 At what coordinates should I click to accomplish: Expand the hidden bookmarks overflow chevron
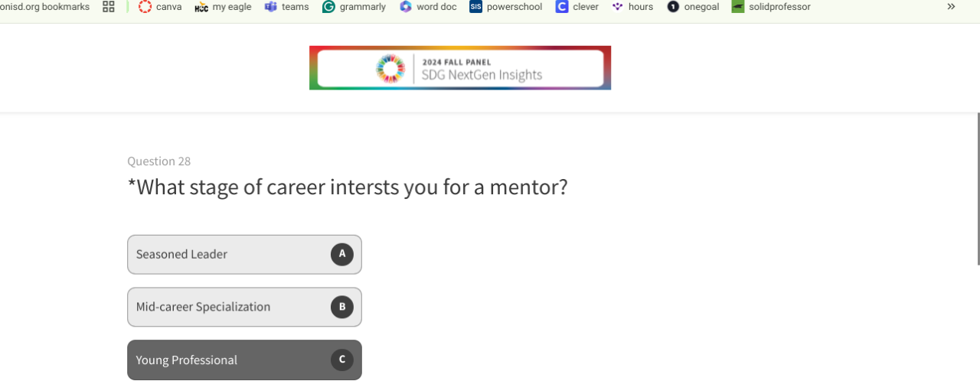[x=951, y=7]
